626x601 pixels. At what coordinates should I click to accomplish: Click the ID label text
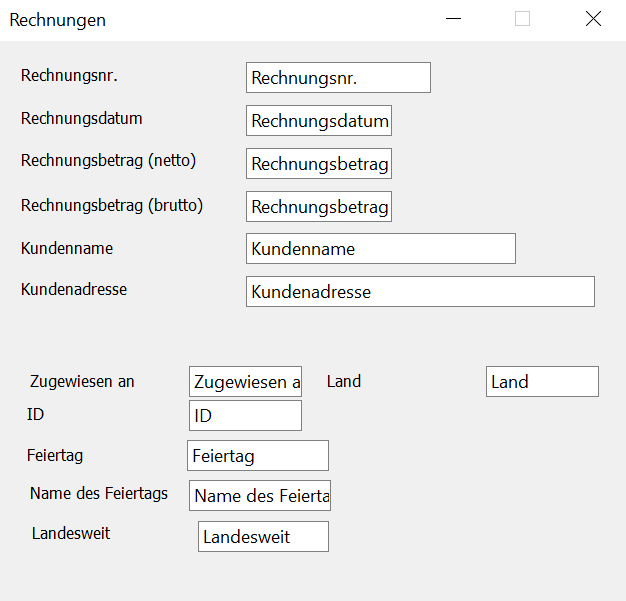36,415
